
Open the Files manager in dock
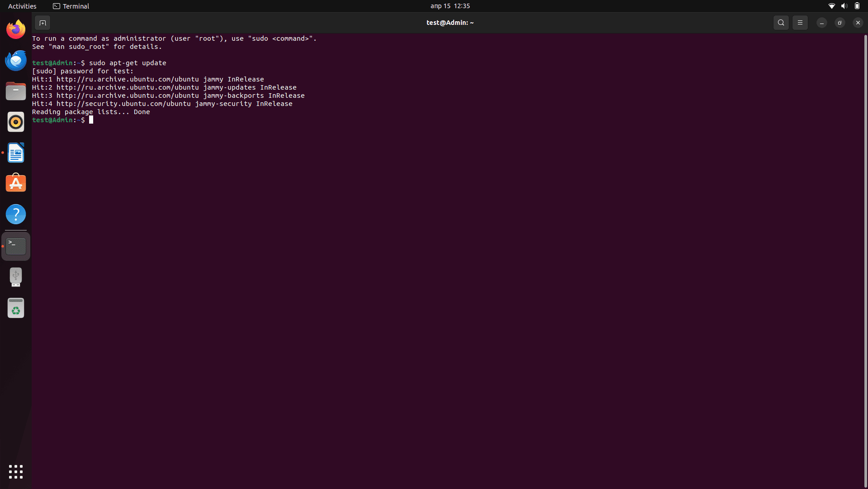(16, 91)
